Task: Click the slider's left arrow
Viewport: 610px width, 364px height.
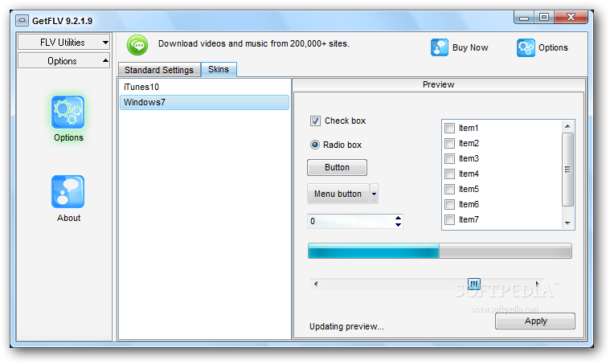Action: (x=316, y=284)
